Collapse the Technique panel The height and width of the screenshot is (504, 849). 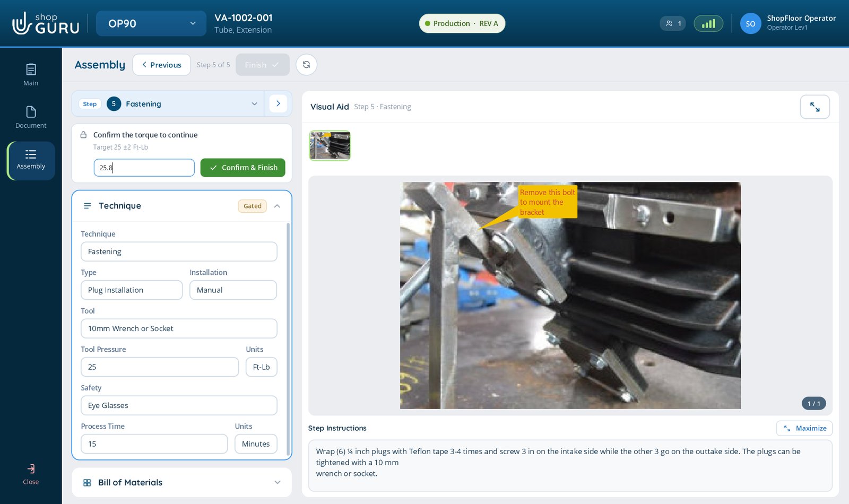pyautogui.click(x=277, y=206)
